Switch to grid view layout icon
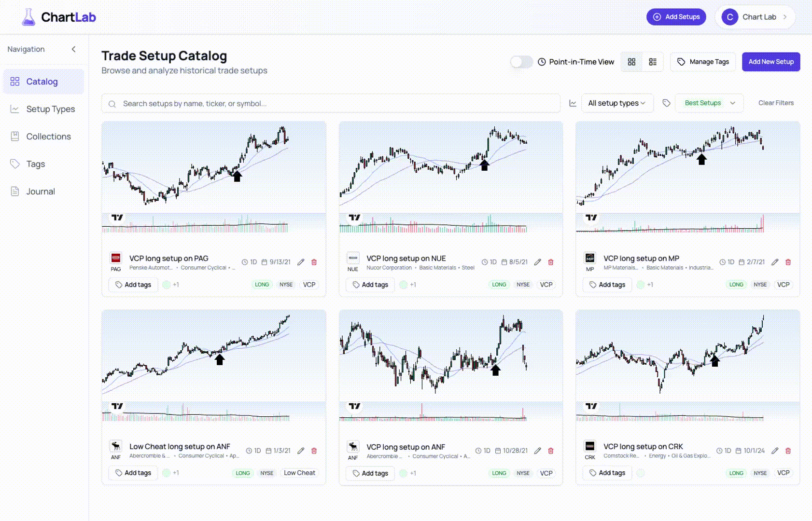The width and height of the screenshot is (812, 521). (x=631, y=62)
